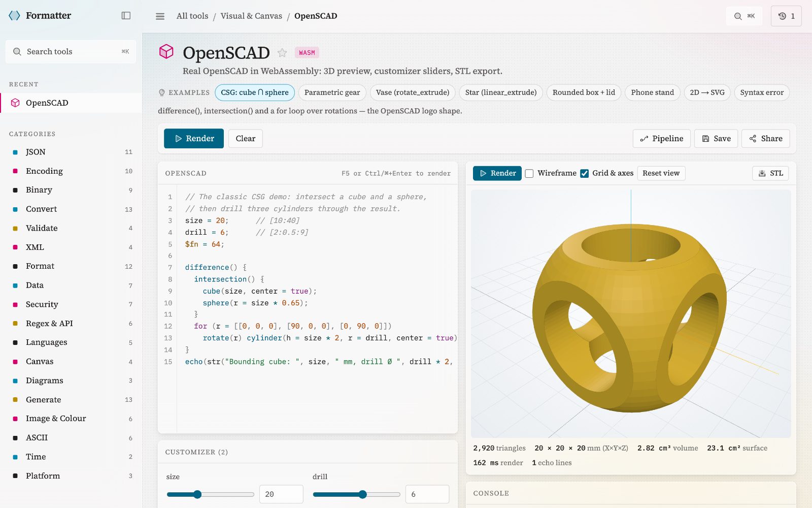
Task: Go to Visual & Canvas breadcrumb
Action: pyautogui.click(x=251, y=16)
